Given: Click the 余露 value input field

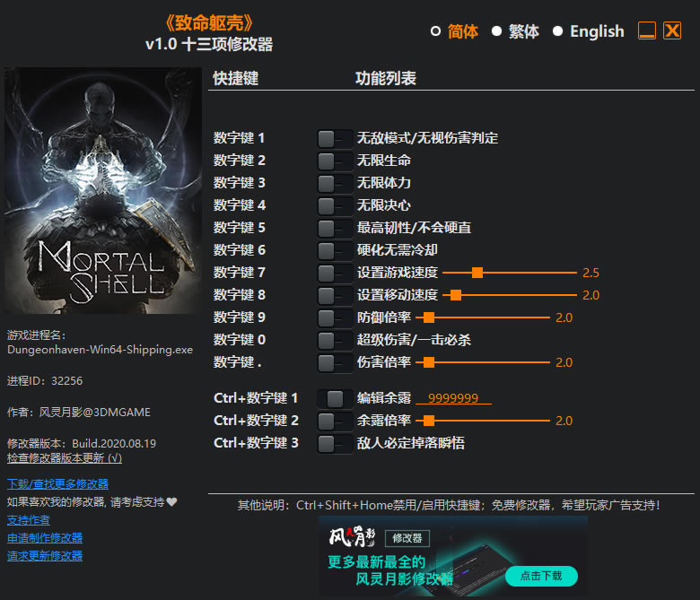Looking at the screenshot, I should click(453, 398).
